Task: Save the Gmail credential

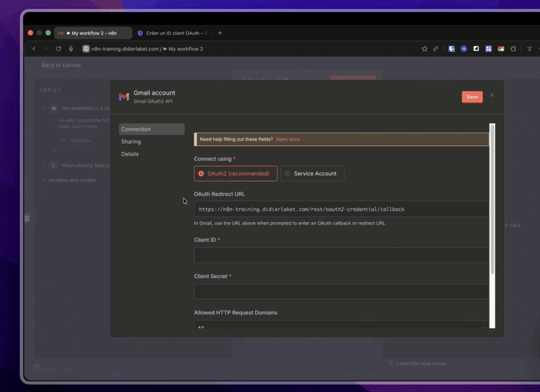Action: (x=471, y=97)
